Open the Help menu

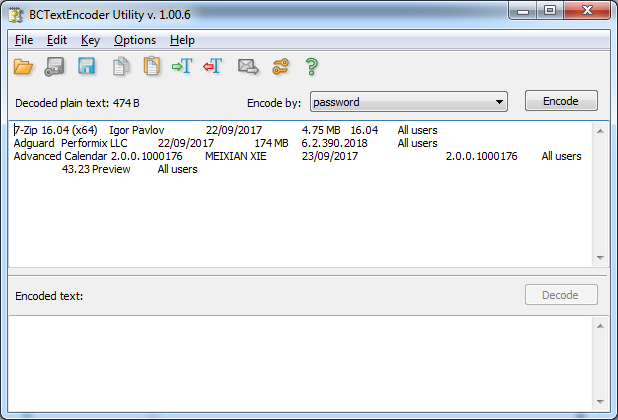tap(182, 40)
